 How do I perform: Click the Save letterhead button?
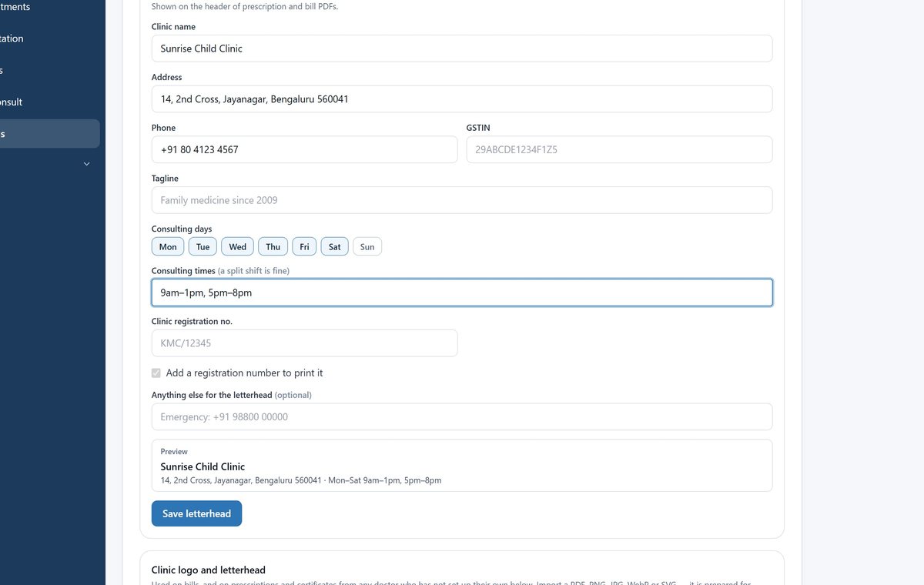click(x=196, y=513)
